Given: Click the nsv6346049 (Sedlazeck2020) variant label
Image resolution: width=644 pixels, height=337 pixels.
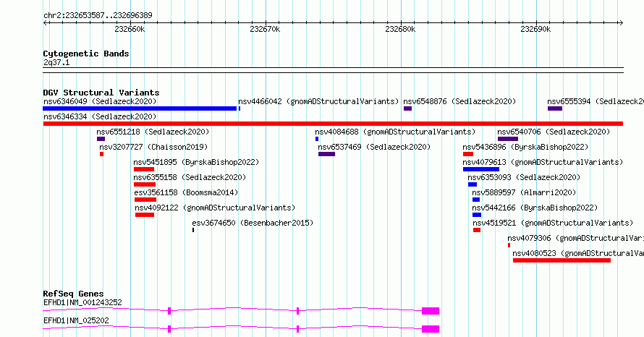Looking at the screenshot, I should (x=100, y=101).
